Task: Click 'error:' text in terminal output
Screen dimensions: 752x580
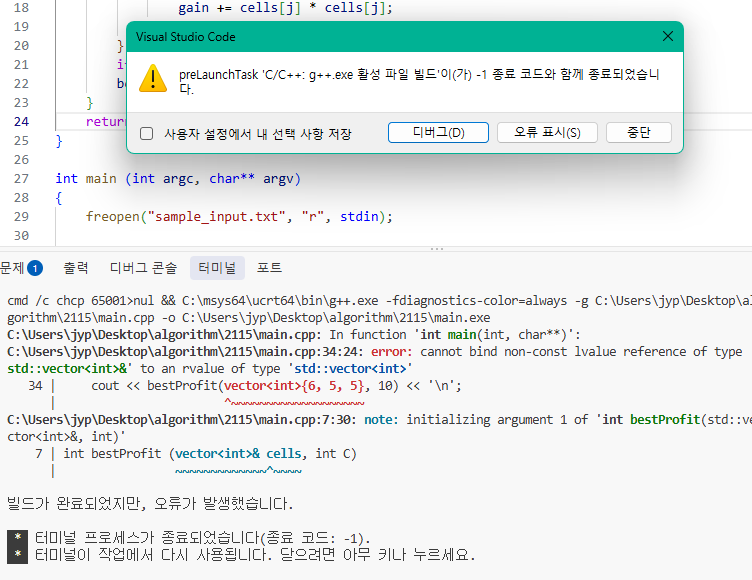Action: pos(391,352)
